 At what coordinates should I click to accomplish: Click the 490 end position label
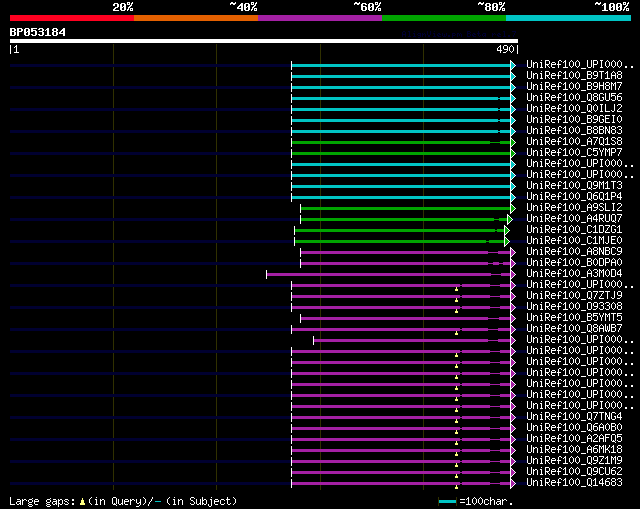(x=505, y=49)
